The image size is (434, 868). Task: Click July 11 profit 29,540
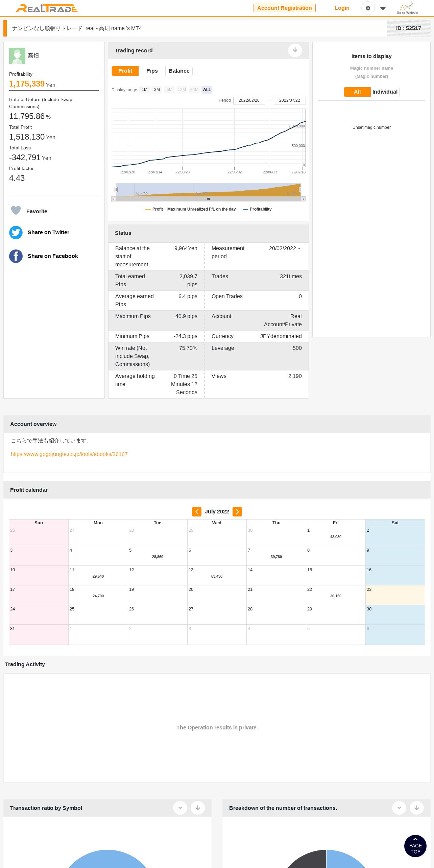pyautogui.click(x=98, y=576)
